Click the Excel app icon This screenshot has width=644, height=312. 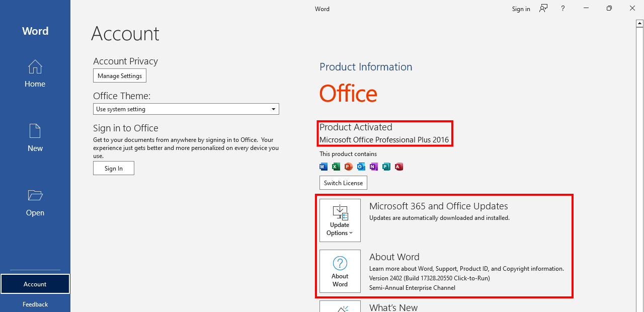336,167
